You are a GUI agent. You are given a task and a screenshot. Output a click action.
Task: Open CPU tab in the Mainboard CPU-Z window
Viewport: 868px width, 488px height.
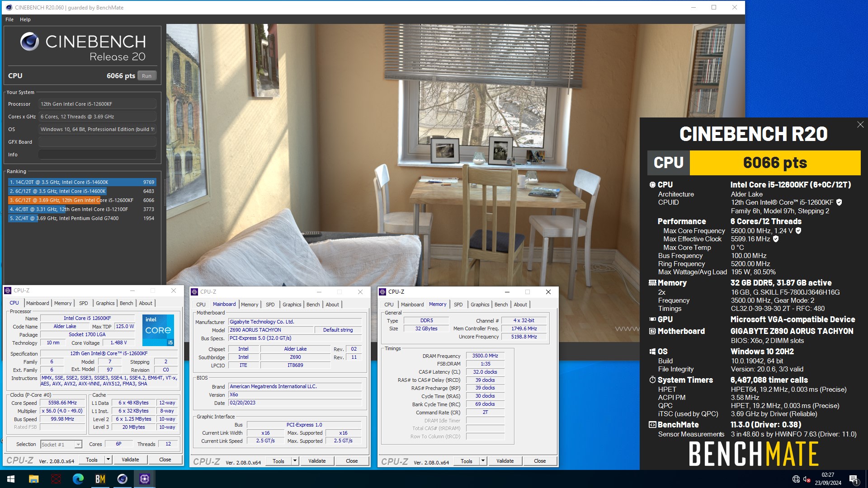tap(201, 305)
